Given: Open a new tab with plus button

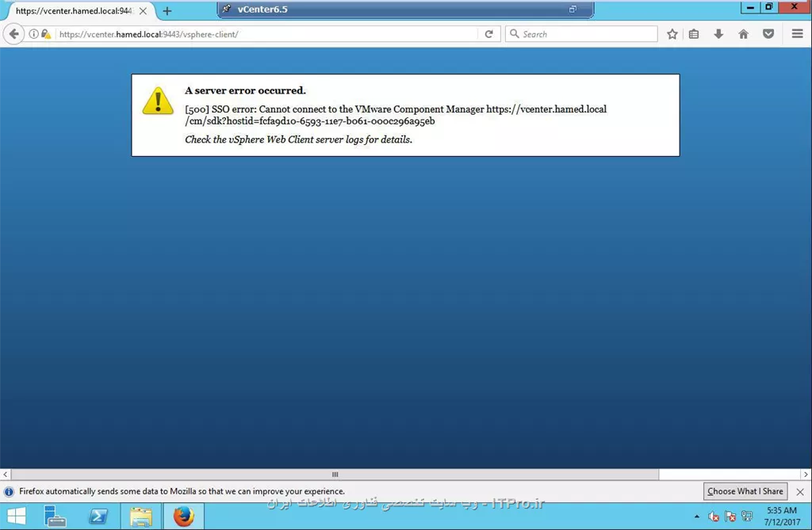Looking at the screenshot, I should click(x=167, y=11).
